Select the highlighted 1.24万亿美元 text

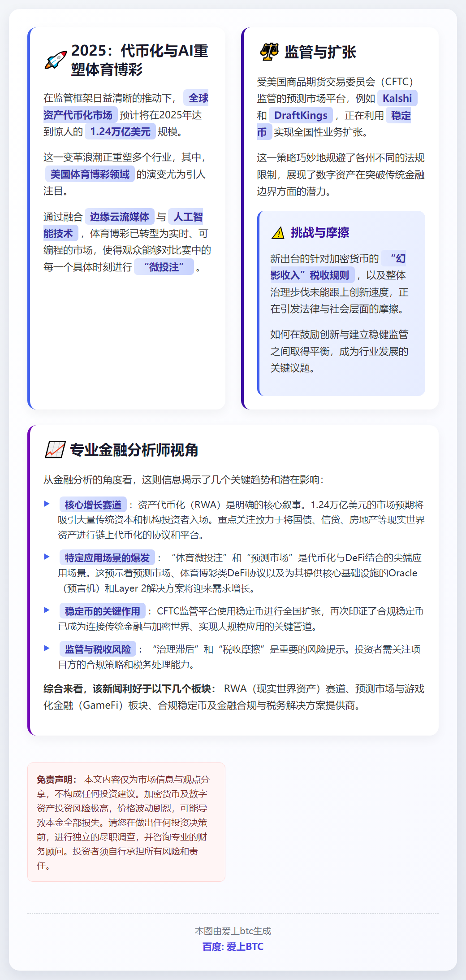(x=121, y=132)
